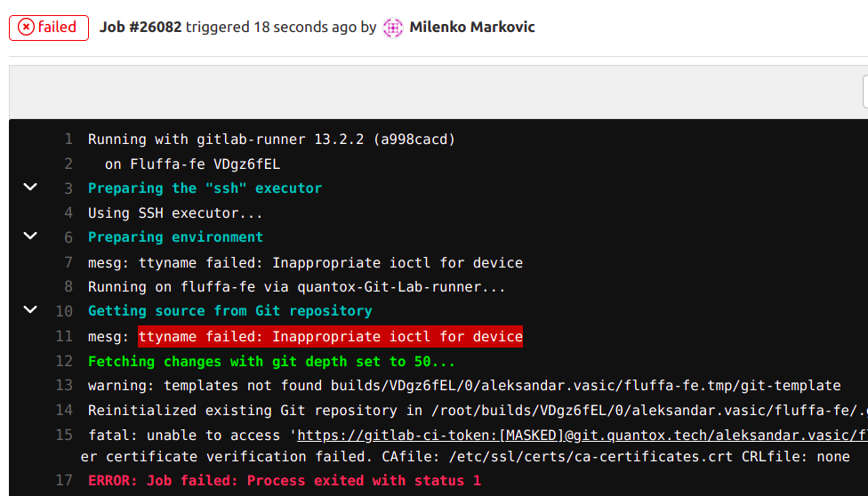Click Milenko Markovic's avatar icon
Viewport: 868px width, 496px height.
[x=393, y=28]
